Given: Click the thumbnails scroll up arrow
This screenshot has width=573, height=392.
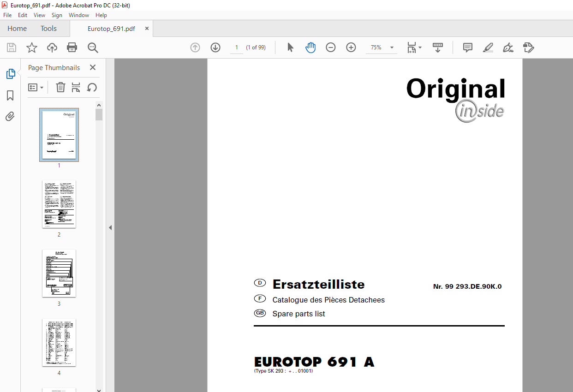Looking at the screenshot, I should [x=99, y=106].
